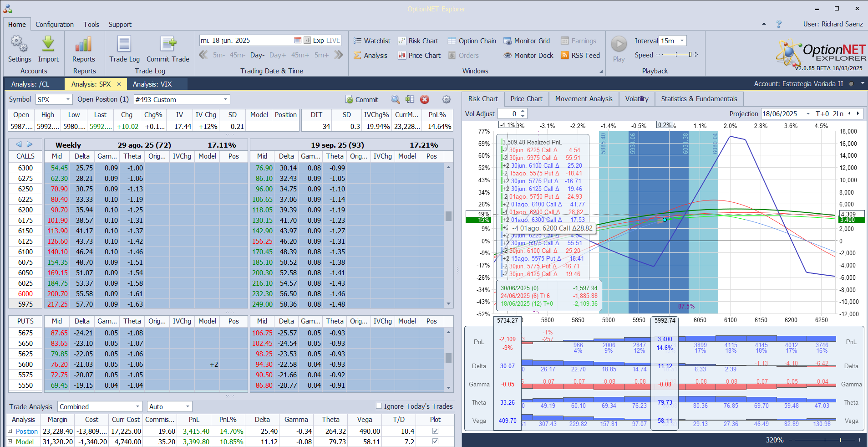Select the Volatility tab
The image size is (868, 447).
[x=637, y=99]
